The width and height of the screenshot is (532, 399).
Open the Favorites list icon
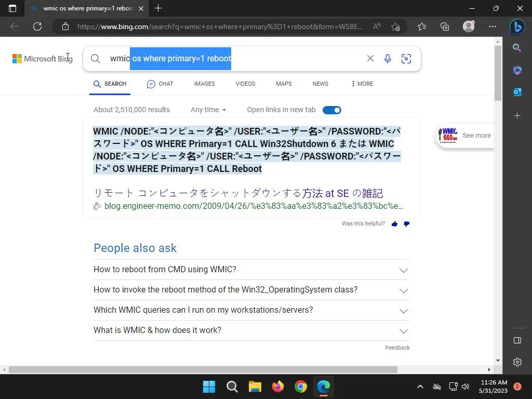(422, 26)
